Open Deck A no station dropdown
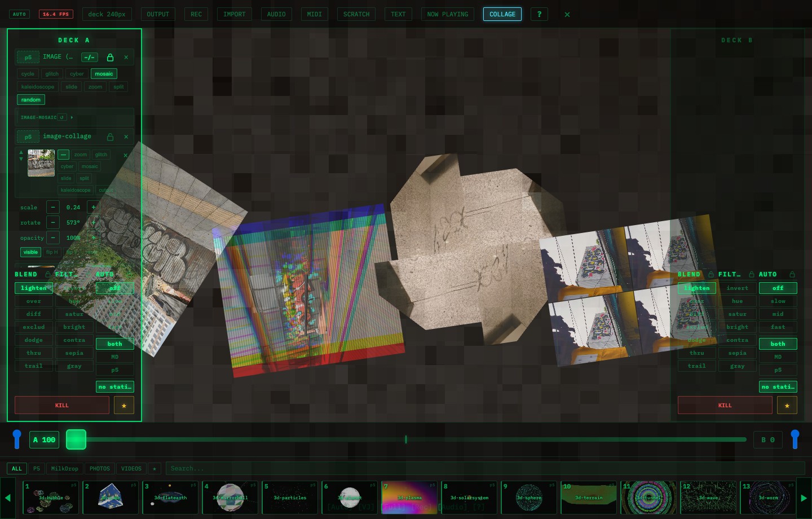Image resolution: width=812 pixels, height=519 pixels. (x=115, y=387)
